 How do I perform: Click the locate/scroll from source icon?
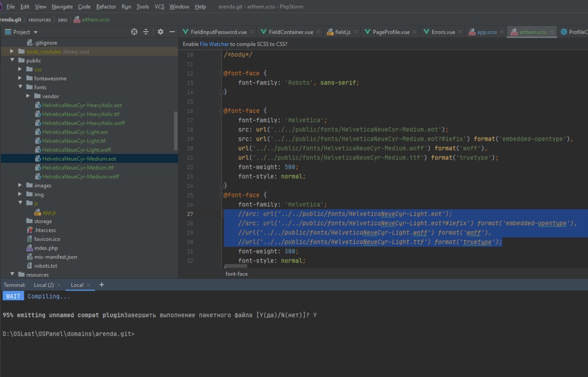(134, 32)
